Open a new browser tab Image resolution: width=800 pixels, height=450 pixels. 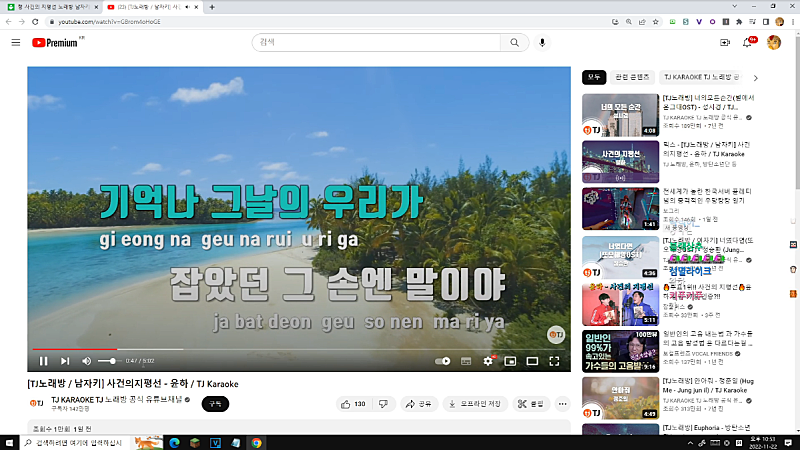[x=212, y=7]
